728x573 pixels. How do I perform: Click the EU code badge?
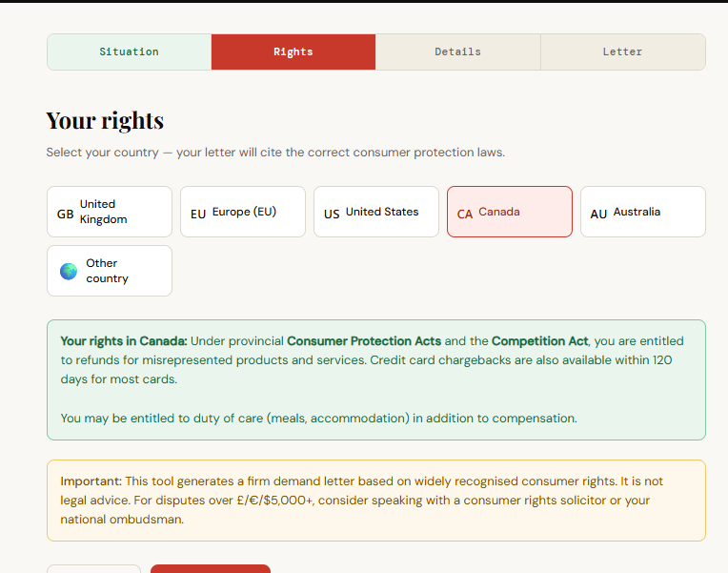pos(198,214)
